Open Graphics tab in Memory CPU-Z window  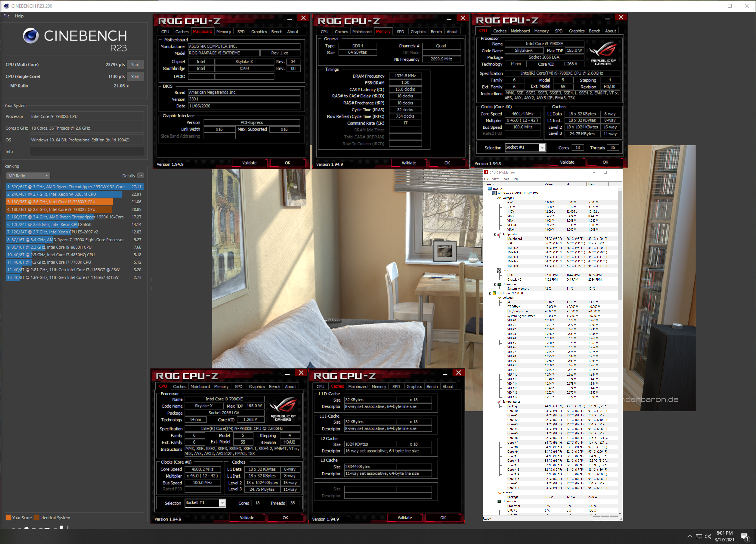click(x=418, y=32)
